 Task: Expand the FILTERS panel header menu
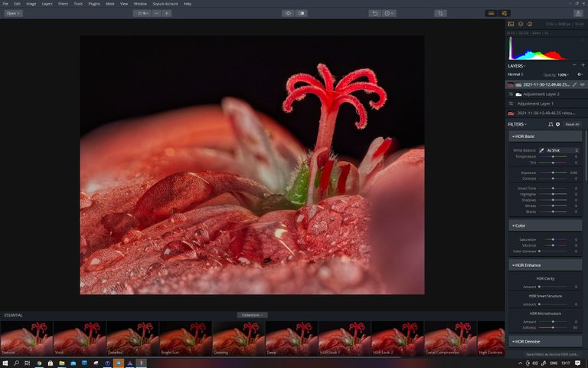(x=517, y=124)
